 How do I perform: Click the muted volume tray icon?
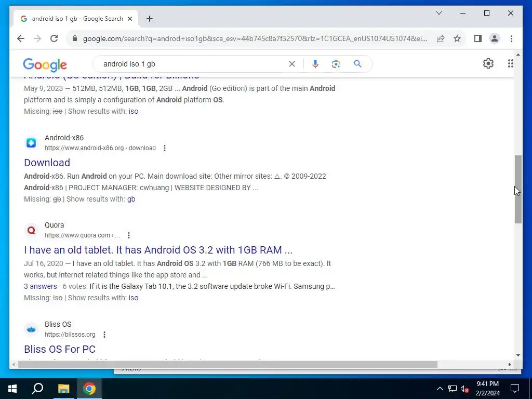tap(465, 389)
